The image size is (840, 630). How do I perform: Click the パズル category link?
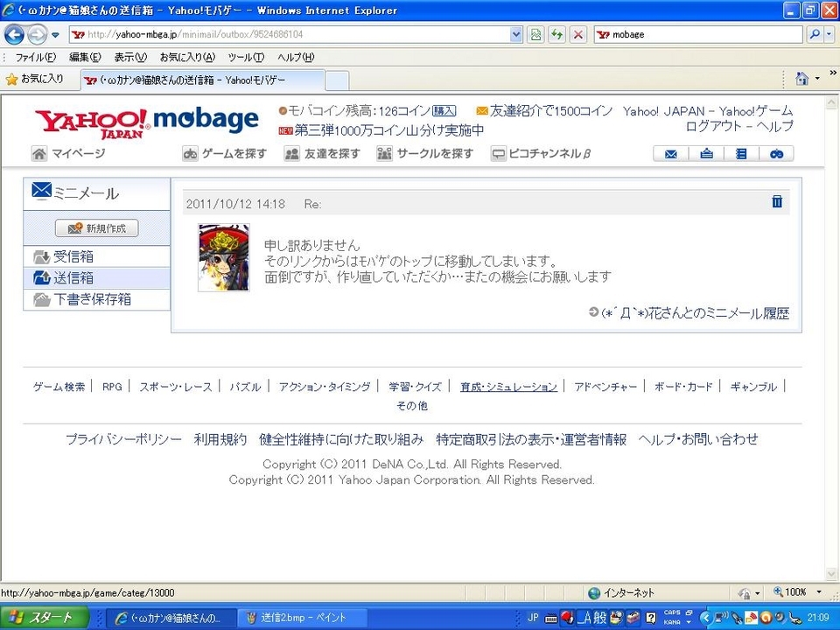(x=245, y=387)
